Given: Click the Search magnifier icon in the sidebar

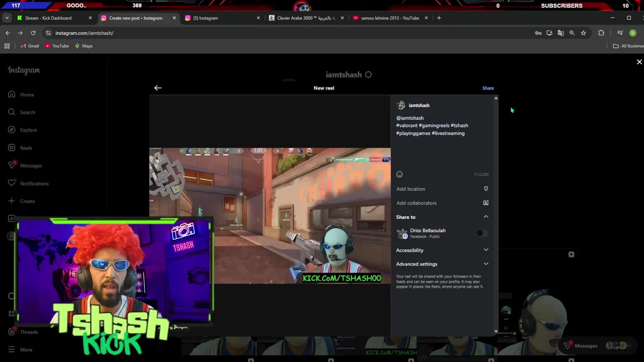Looking at the screenshot, I should [12, 112].
